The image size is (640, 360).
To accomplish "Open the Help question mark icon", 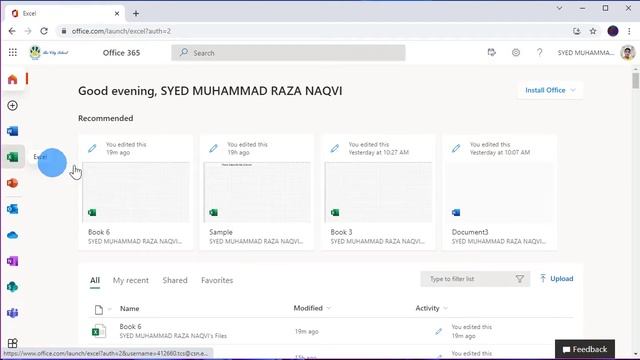I will (x=540, y=52).
